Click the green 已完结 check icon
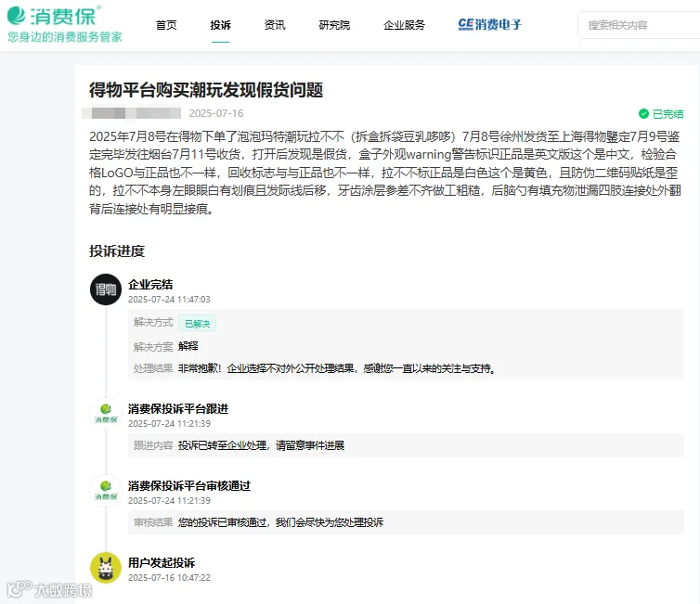The height and width of the screenshot is (604, 700). (x=643, y=114)
